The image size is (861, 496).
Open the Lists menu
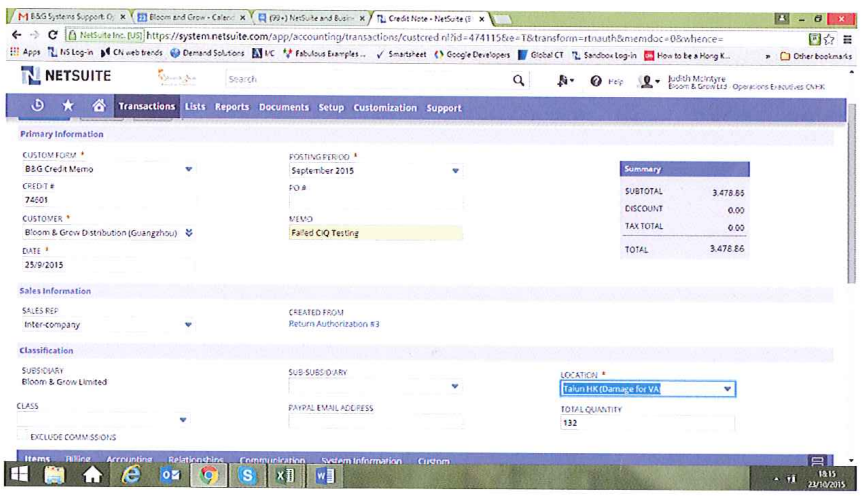195,107
